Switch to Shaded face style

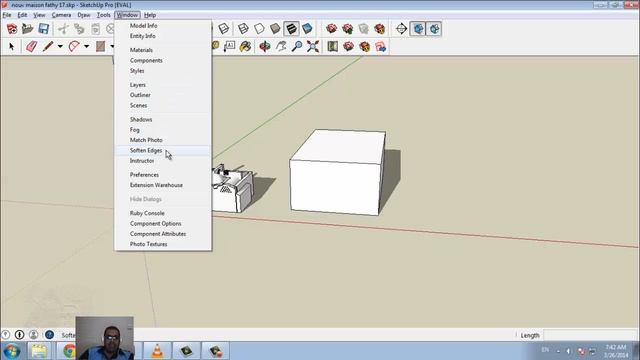click(275, 29)
